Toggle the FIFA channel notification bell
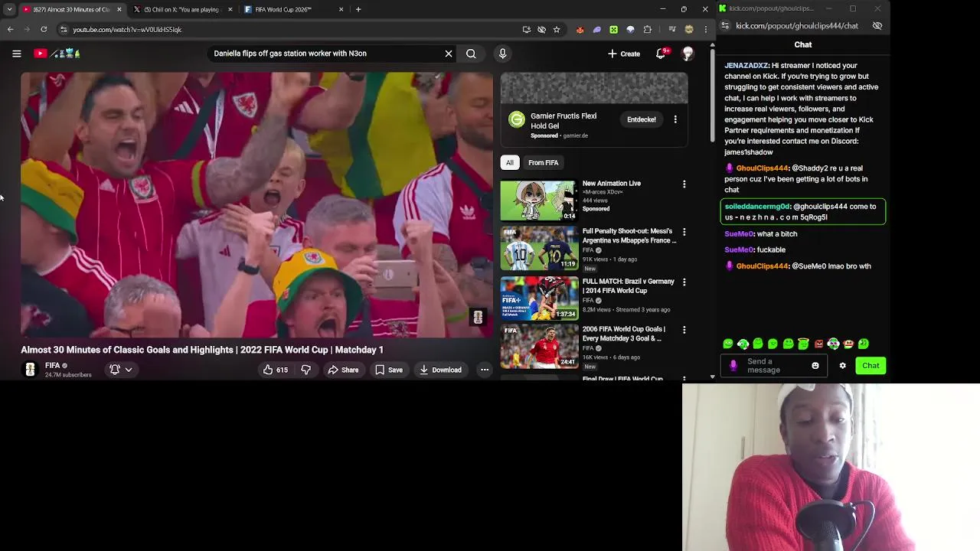 (115, 370)
